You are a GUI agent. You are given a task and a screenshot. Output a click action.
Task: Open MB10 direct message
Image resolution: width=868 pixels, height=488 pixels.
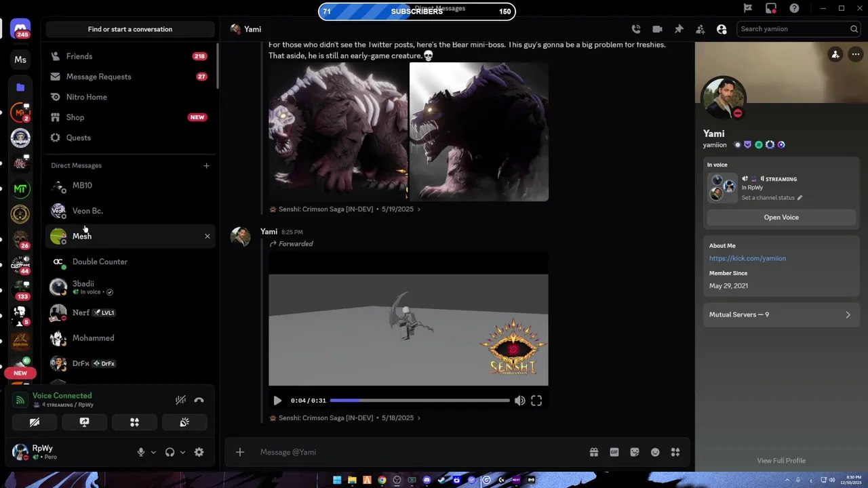click(130, 186)
